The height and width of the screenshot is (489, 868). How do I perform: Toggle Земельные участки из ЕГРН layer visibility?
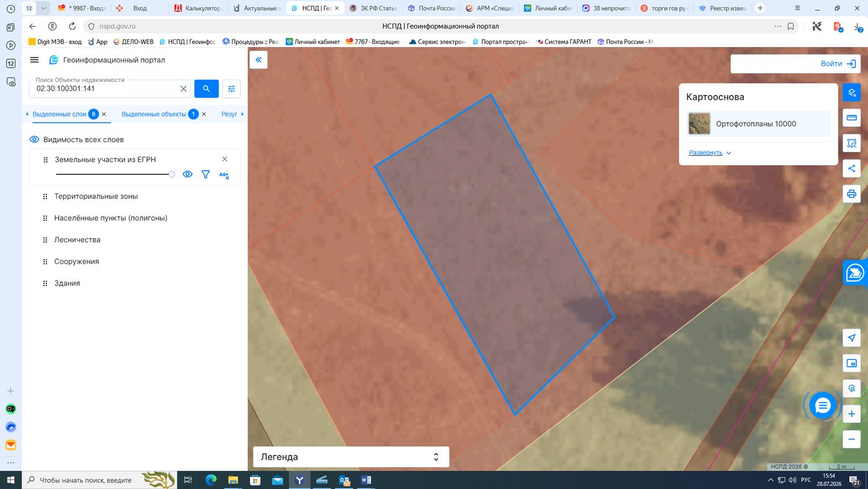(x=187, y=174)
